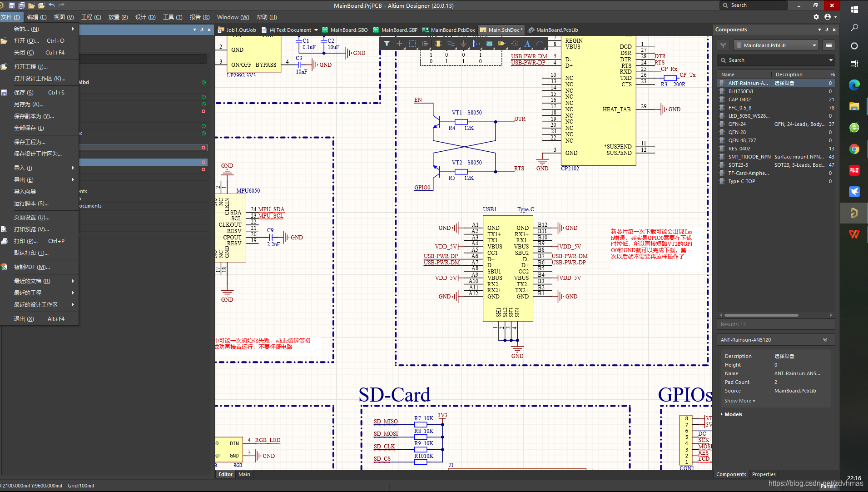
Task: Click the Redo arrow icon
Action: click(62, 5)
